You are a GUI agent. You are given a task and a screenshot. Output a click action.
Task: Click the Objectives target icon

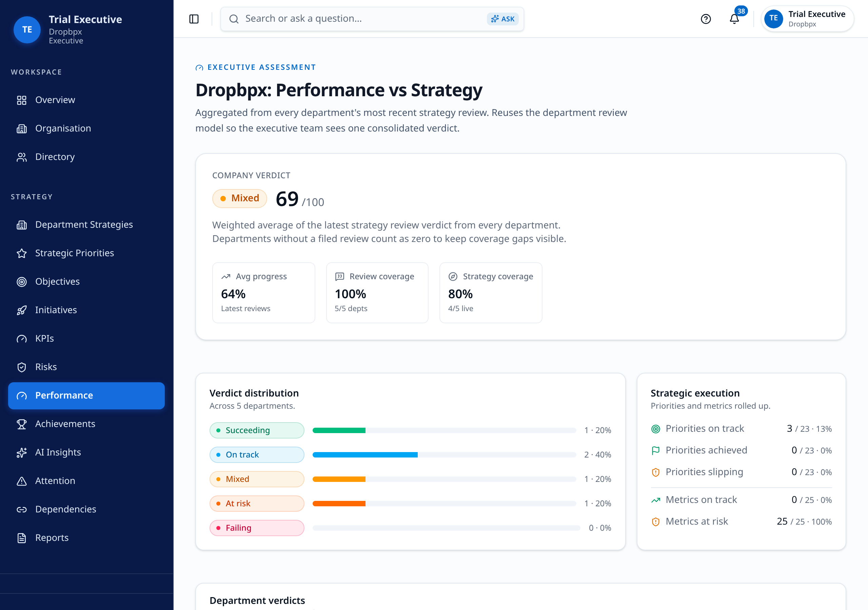click(x=22, y=282)
